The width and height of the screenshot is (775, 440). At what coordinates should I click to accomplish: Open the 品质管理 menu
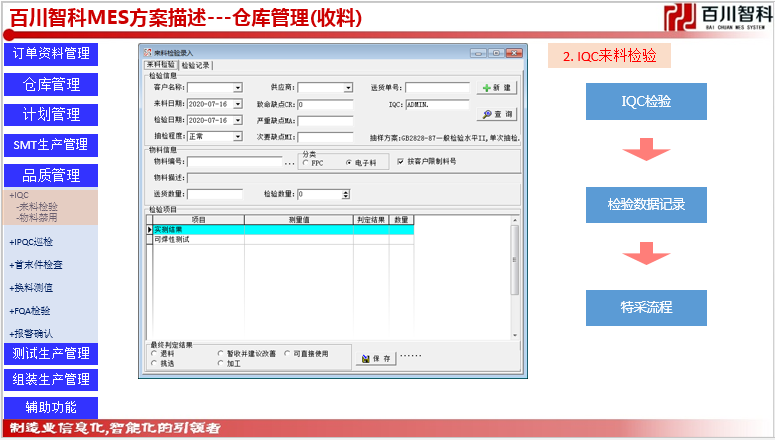[x=51, y=176]
